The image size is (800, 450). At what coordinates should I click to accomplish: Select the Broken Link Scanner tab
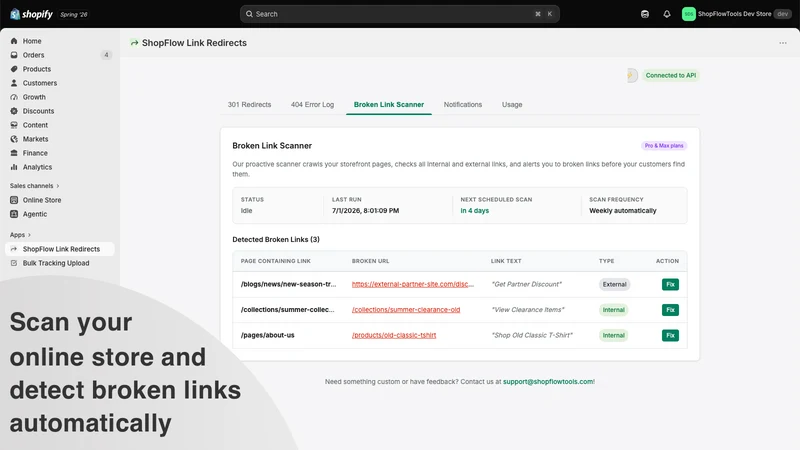[389, 105]
